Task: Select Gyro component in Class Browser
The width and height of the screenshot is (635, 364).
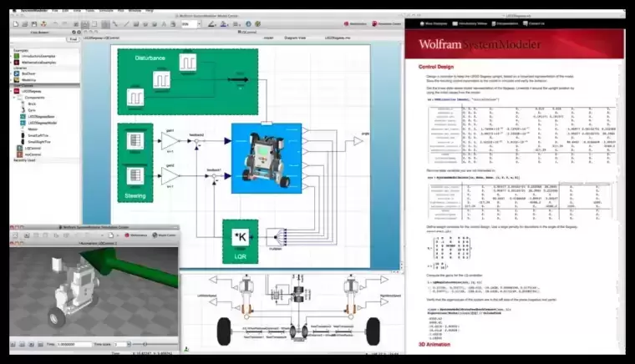Action: pyautogui.click(x=32, y=110)
